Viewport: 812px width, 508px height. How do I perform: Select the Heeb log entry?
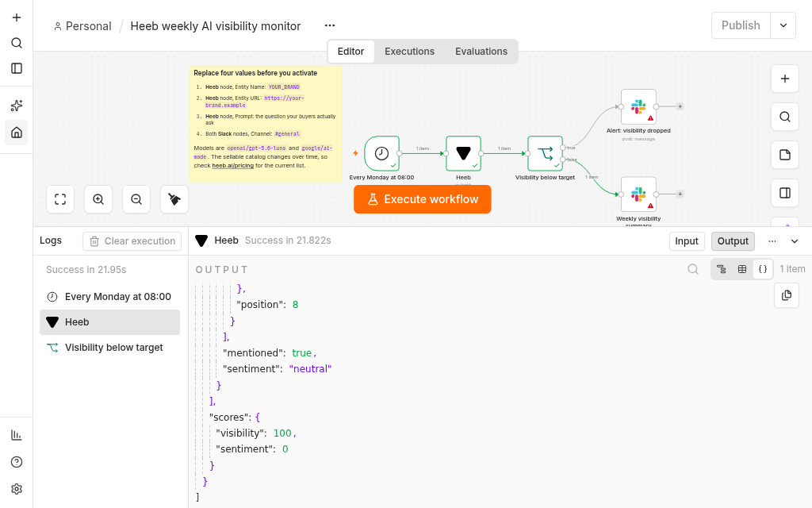click(109, 322)
